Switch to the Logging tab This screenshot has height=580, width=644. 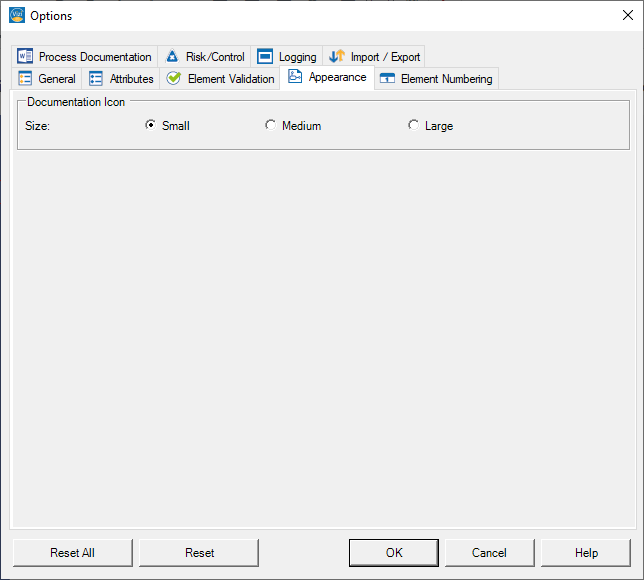288,57
